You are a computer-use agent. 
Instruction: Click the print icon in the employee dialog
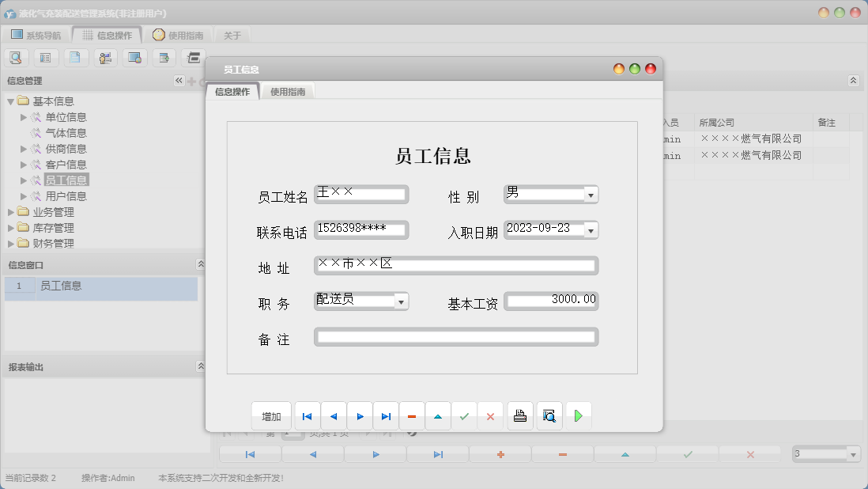coord(519,415)
